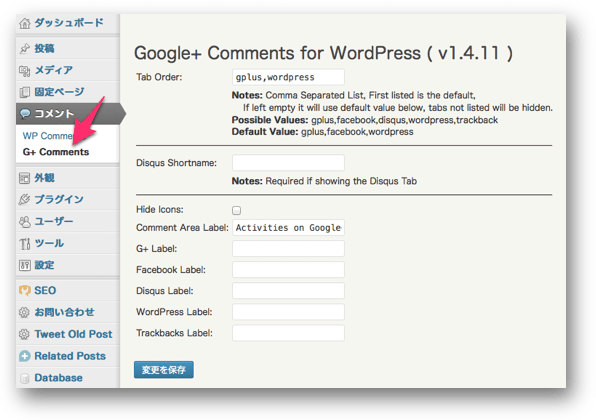Click 'Required if showing the Disqus Tab' note
This screenshot has width=596, height=420.
tap(341, 181)
